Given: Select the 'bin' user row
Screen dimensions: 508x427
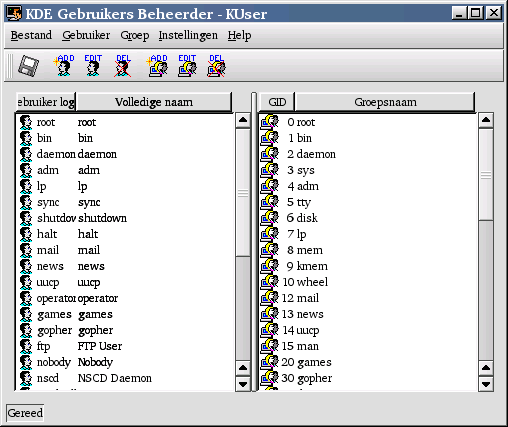Looking at the screenshot, I should [x=124, y=138].
